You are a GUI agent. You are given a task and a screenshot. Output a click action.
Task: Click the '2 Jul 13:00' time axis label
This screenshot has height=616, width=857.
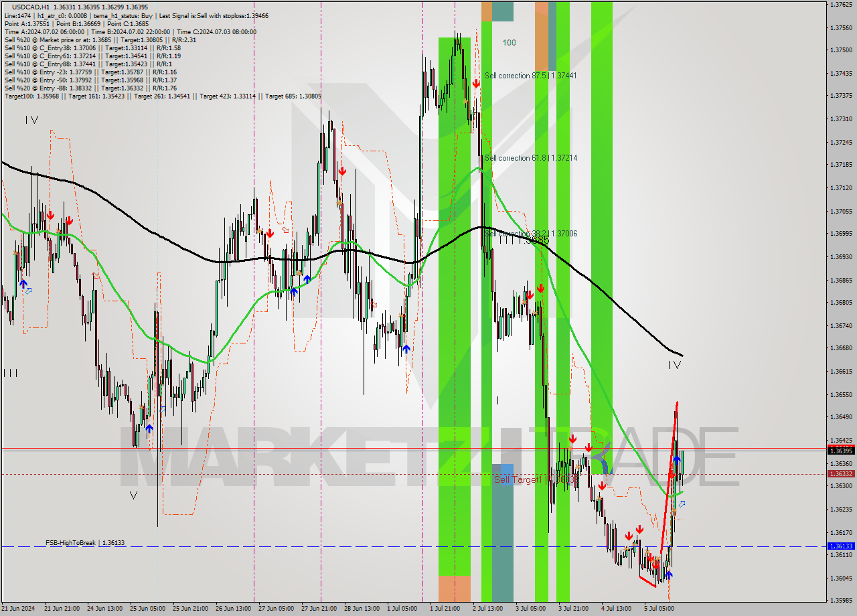pyautogui.click(x=487, y=609)
